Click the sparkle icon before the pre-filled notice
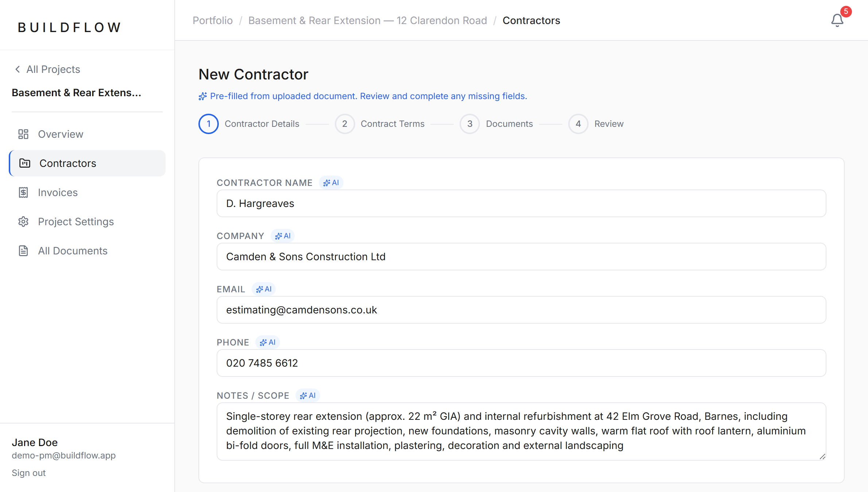The image size is (868, 492). tap(203, 96)
